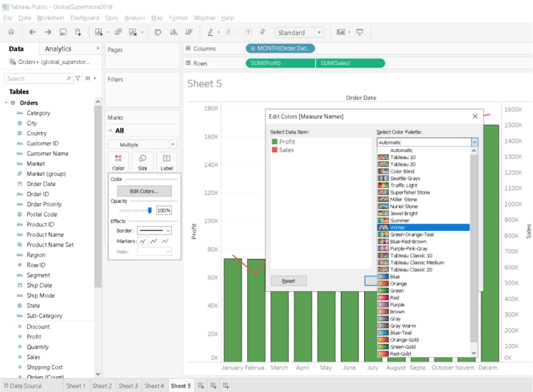The width and height of the screenshot is (533, 392).
Task: Select markers Automatic option
Action: click(143, 241)
